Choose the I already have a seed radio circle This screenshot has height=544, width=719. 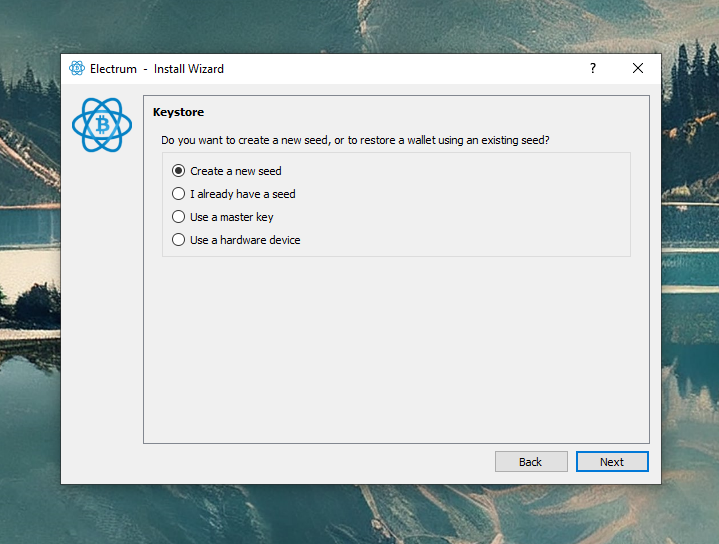[179, 194]
